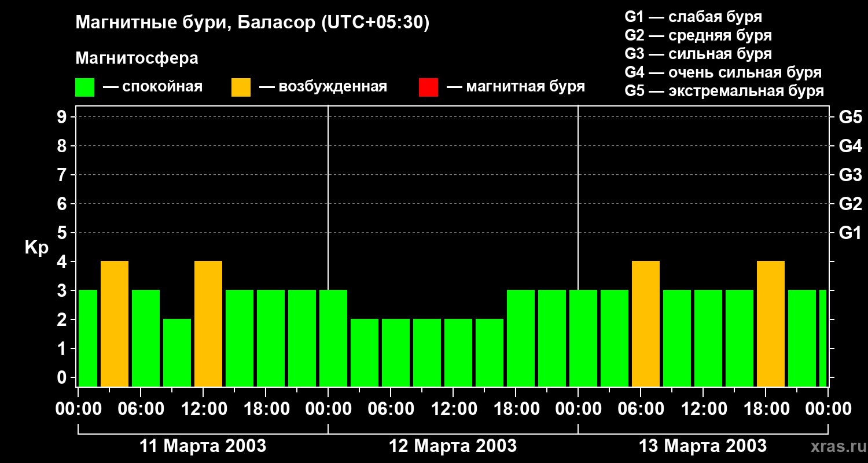Click the "Магнитосфера" legend heading
The image size is (868, 463).
coord(137,58)
